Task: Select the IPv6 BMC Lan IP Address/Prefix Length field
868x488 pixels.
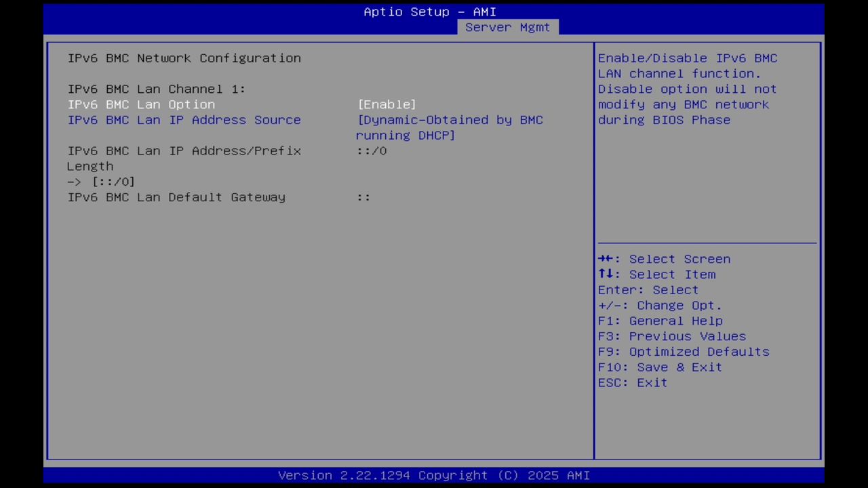Action: [x=184, y=150]
